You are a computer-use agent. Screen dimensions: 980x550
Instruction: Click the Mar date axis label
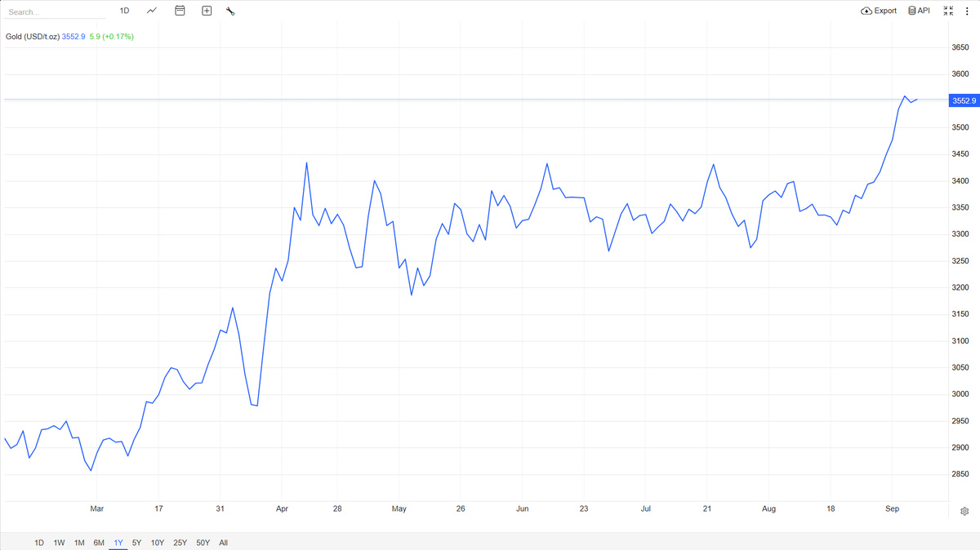click(96, 509)
